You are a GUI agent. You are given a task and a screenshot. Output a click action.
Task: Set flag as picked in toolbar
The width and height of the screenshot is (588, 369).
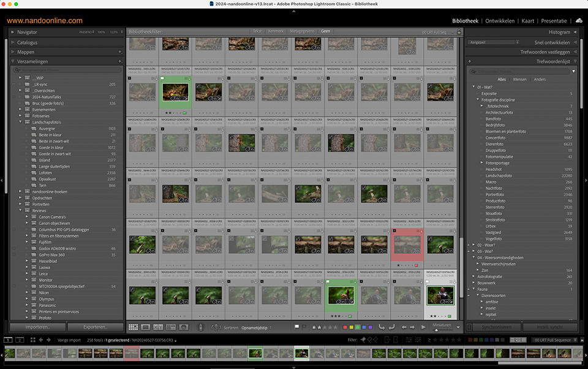296,327
